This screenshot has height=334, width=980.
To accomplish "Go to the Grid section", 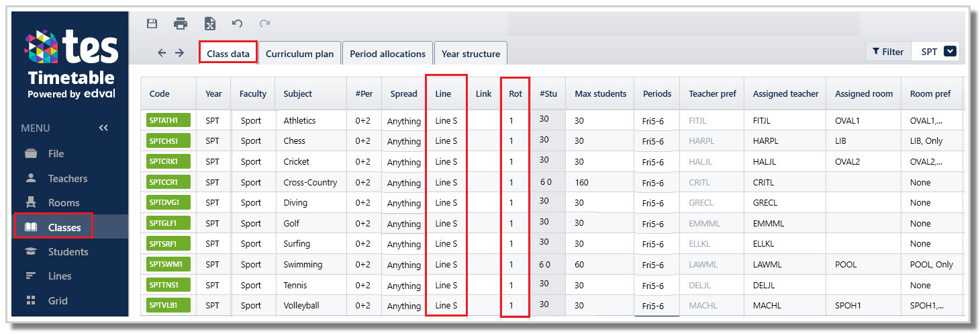I will tap(58, 300).
